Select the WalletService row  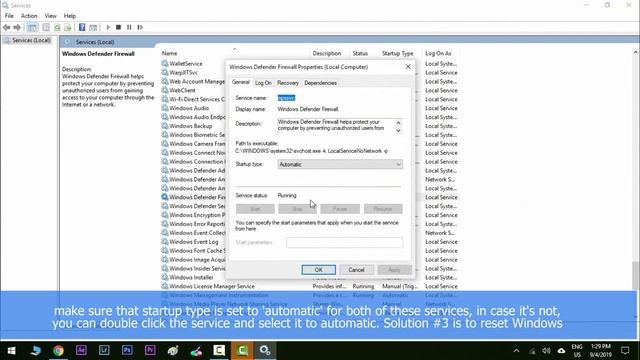[x=186, y=64]
